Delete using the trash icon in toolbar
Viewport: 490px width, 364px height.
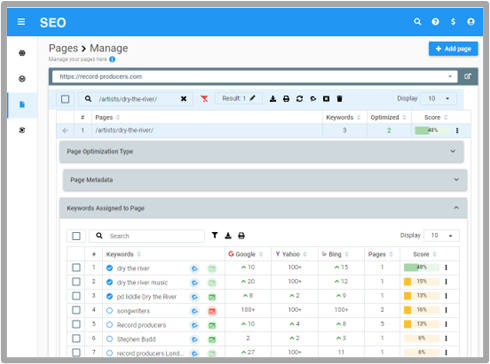(339, 99)
